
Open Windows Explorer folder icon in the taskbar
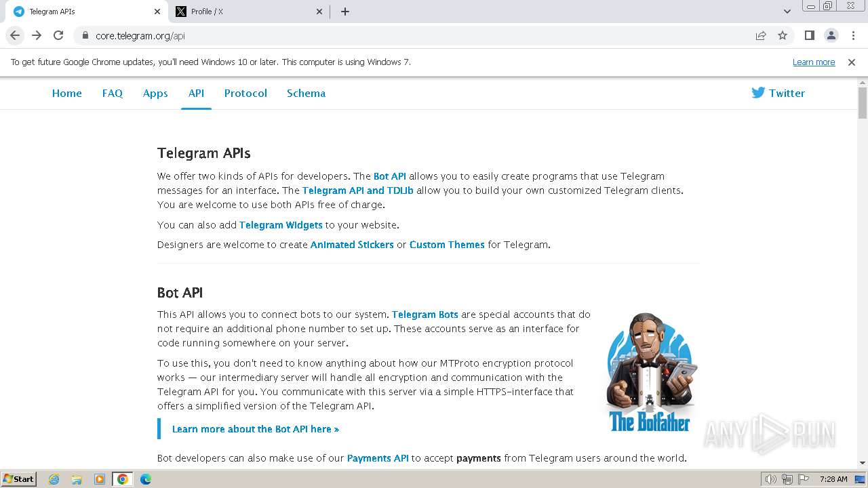(77, 479)
